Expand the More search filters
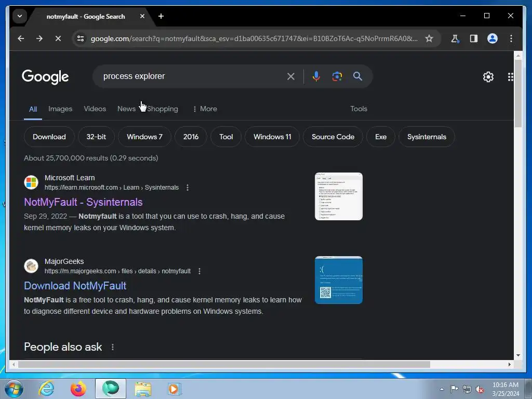Screen dimensions: 532x399 tap(205, 109)
